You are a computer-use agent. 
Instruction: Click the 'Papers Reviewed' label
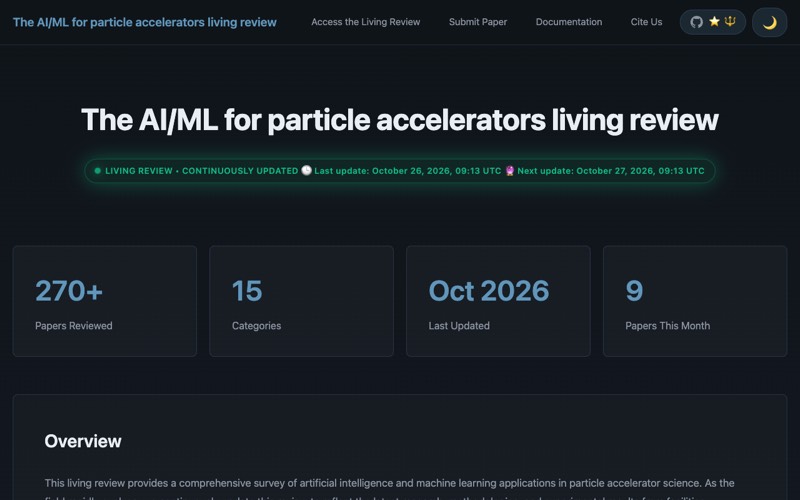pos(74,326)
